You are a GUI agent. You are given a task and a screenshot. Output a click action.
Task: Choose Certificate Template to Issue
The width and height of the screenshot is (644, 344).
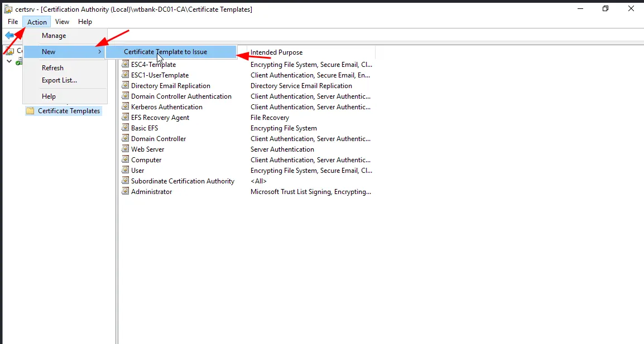(x=165, y=52)
